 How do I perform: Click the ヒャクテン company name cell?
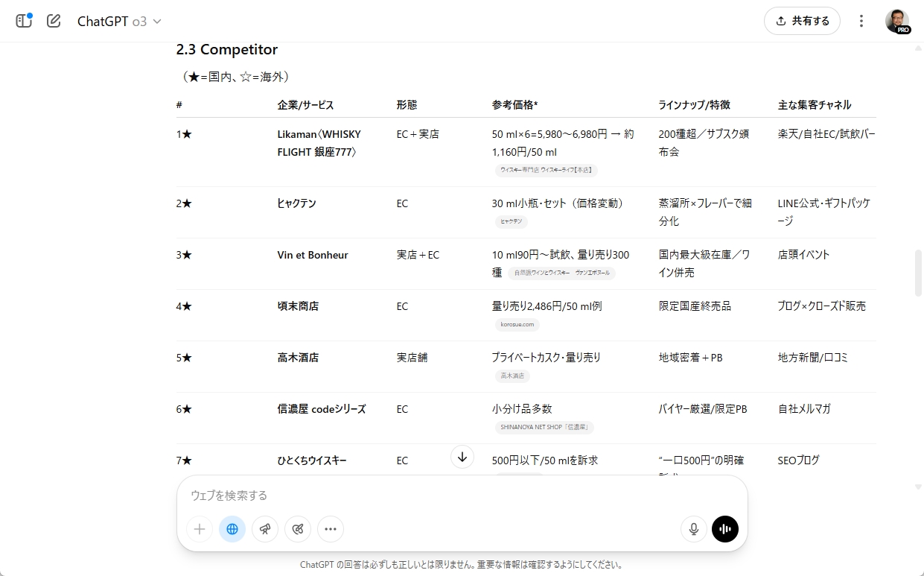[297, 203]
